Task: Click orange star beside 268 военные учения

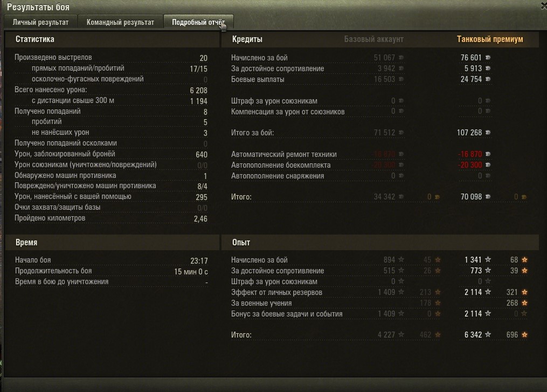Action: pyautogui.click(x=524, y=303)
